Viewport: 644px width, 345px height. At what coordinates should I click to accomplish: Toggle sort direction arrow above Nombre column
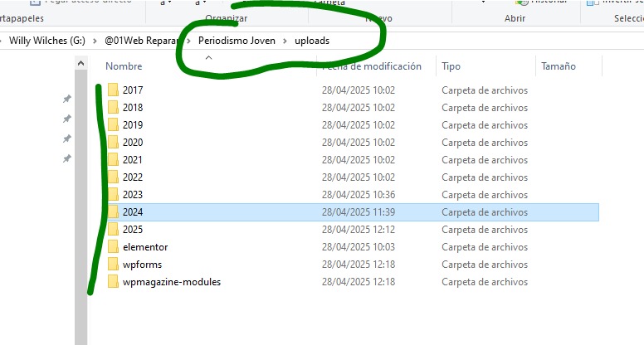click(x=208, y=57)
